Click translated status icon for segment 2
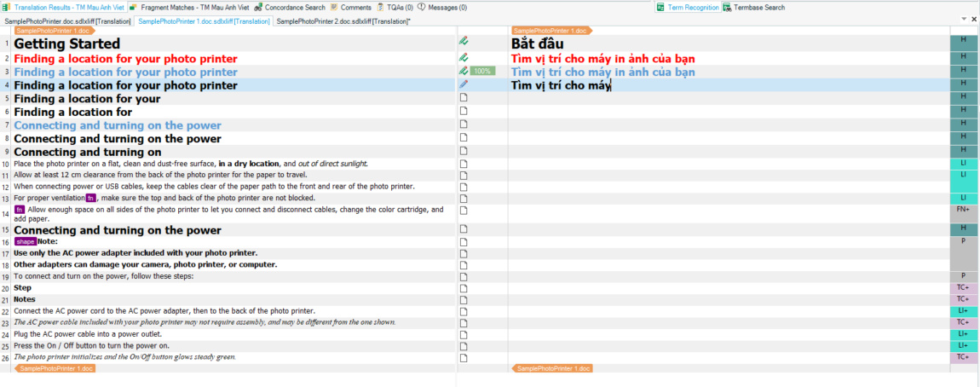Viewport: 980px width, 387px height. (464, 57)
